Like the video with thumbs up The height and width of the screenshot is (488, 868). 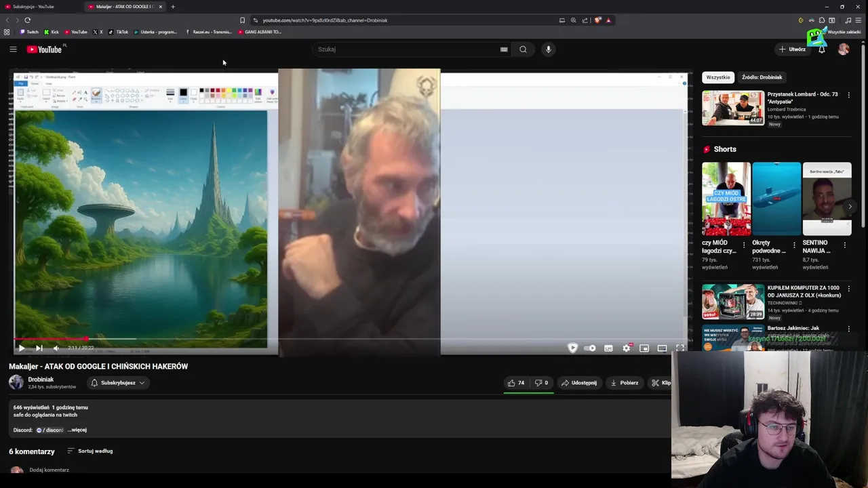click(x=516, y=383)
